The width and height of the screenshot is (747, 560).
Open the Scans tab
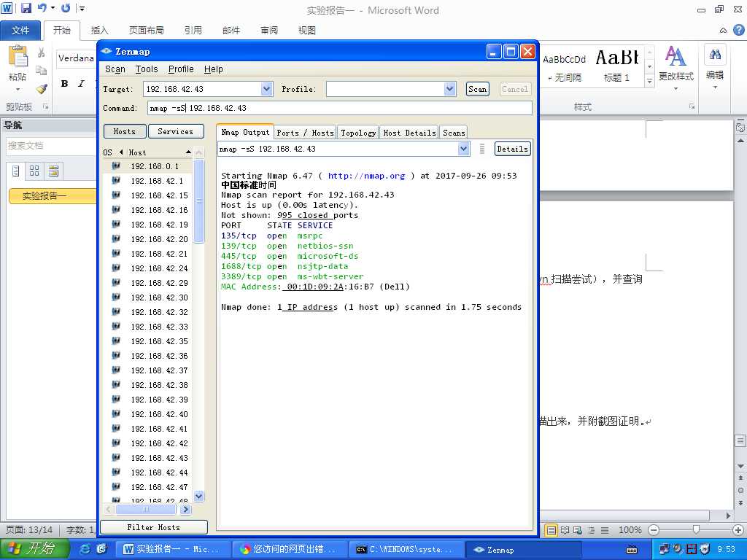pyautogui.click(x=454, y=133)
